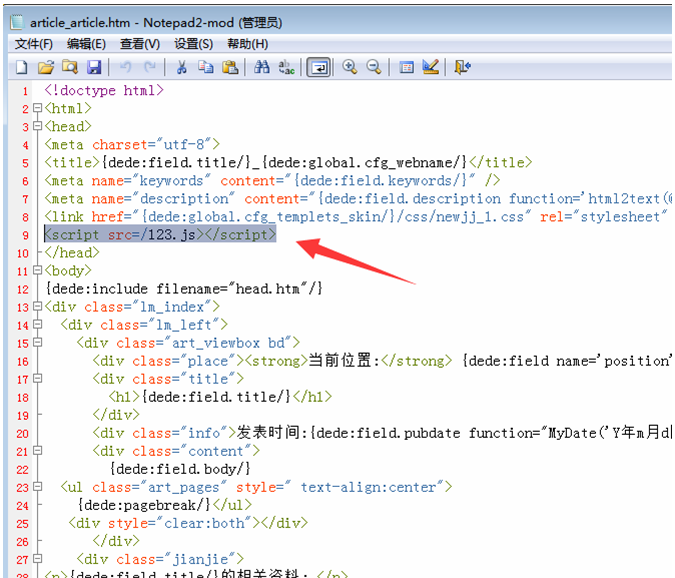Image resolution: width=675 pixels, height=578 pixels.
Task: Open Replace dialog icon
Action: pyautogui.click(x=286, y=67)
